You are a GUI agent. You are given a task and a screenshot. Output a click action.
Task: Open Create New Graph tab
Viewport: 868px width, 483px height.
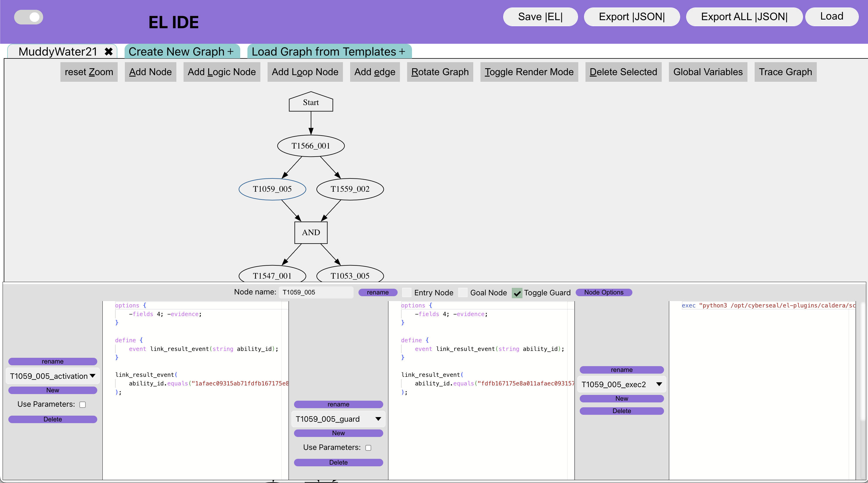[181, 52]
